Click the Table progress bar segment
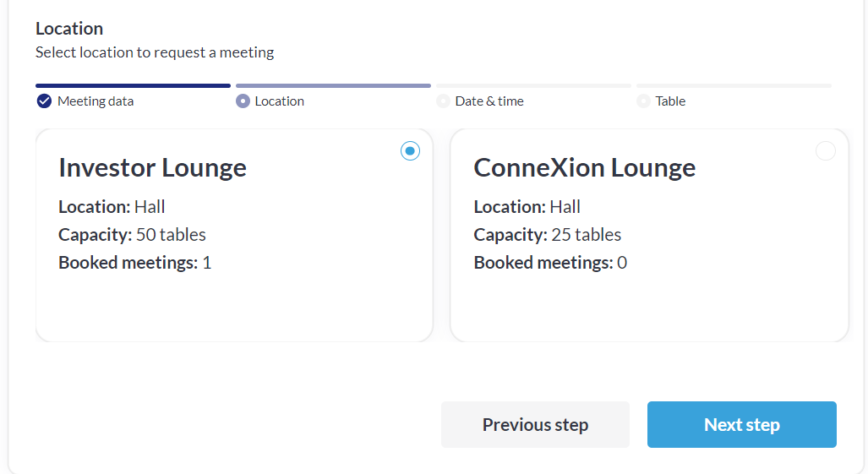Viewport: 868px width, 474px height. click(x=734, y=85)
